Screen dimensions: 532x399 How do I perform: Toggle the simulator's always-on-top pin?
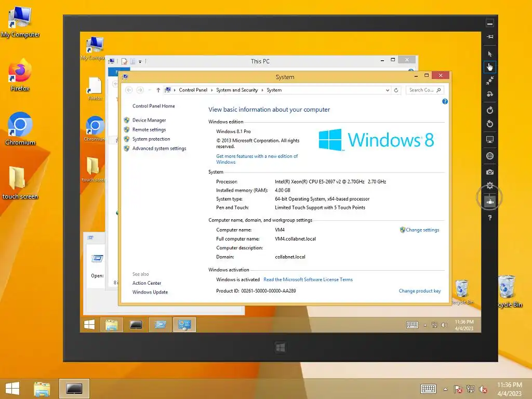(x=489, y=37)
